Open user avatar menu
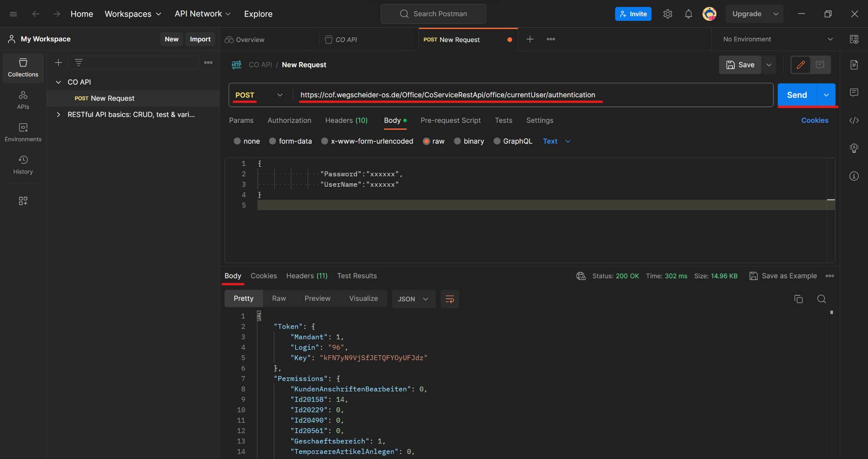Screen dimensions: 868x459 709,14
